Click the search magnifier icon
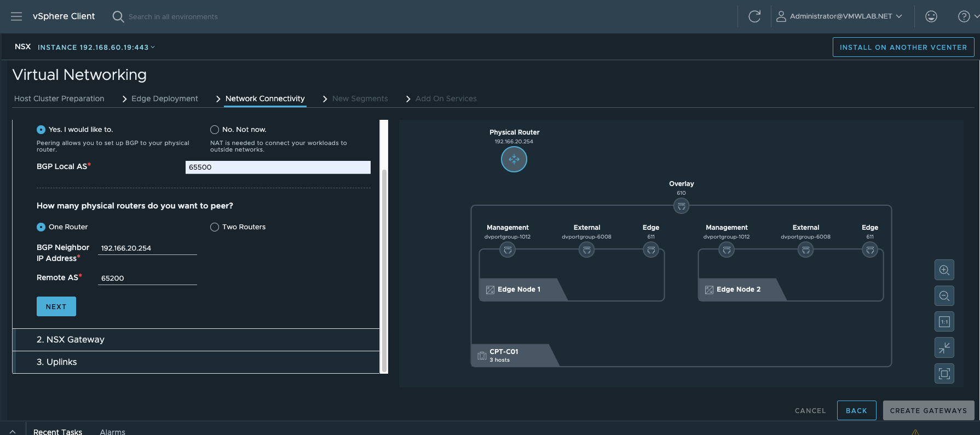980x435 pixels. pos(118,16)
